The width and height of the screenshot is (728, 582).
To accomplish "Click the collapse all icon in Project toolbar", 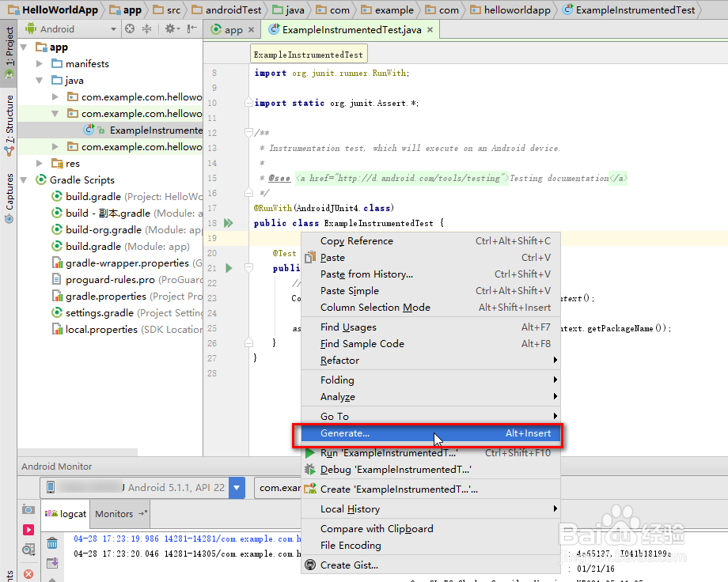I will (x=146, y=28).
